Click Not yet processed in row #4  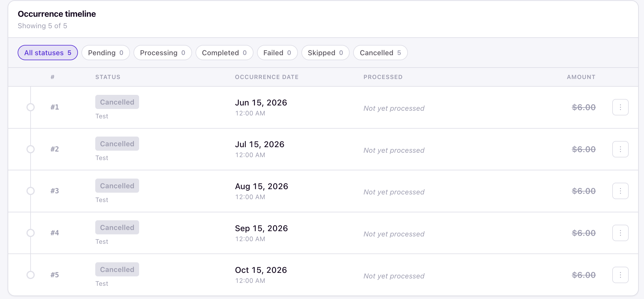pyautogui.click(x=394, y=234)
